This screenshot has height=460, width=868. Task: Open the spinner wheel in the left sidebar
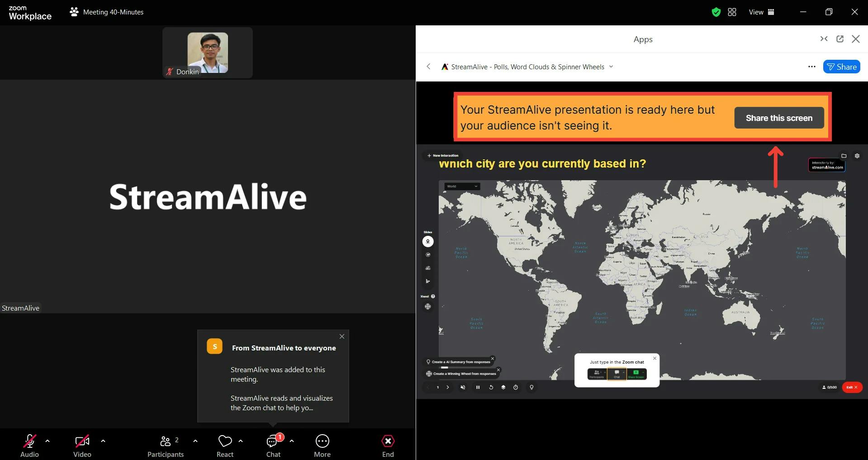pos(428,307)
